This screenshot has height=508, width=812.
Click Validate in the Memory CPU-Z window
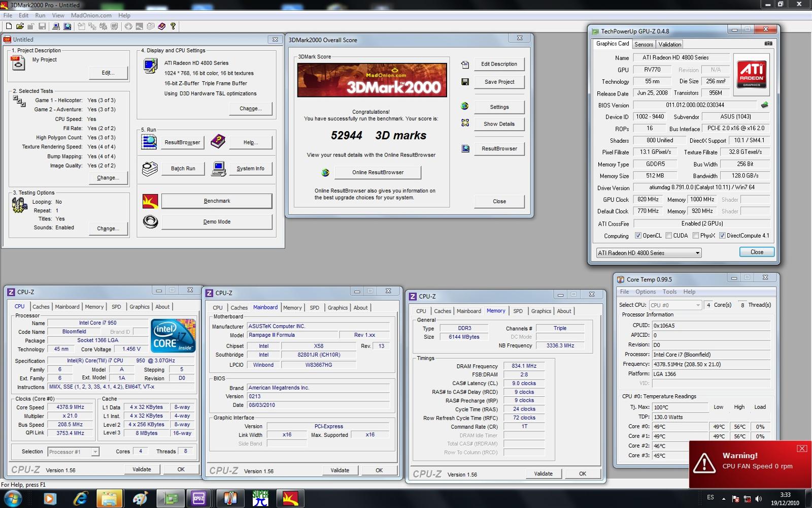(x=543, y=474)
